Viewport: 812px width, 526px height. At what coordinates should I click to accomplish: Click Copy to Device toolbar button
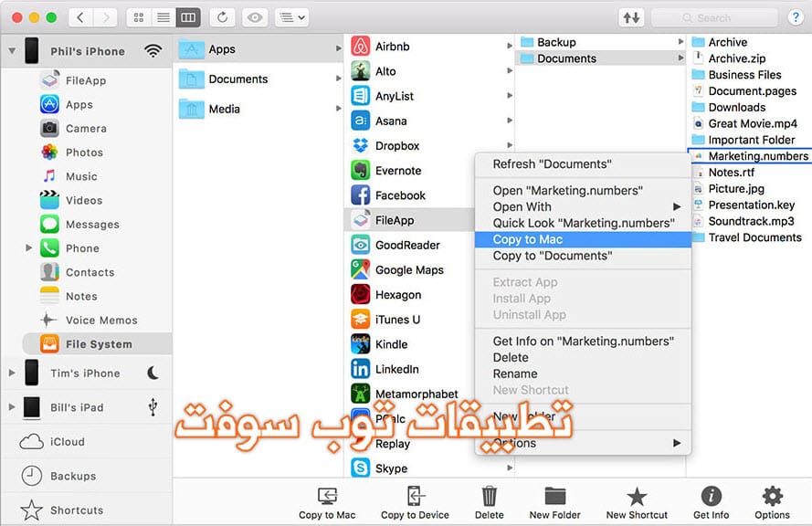[x=415, y=502]
